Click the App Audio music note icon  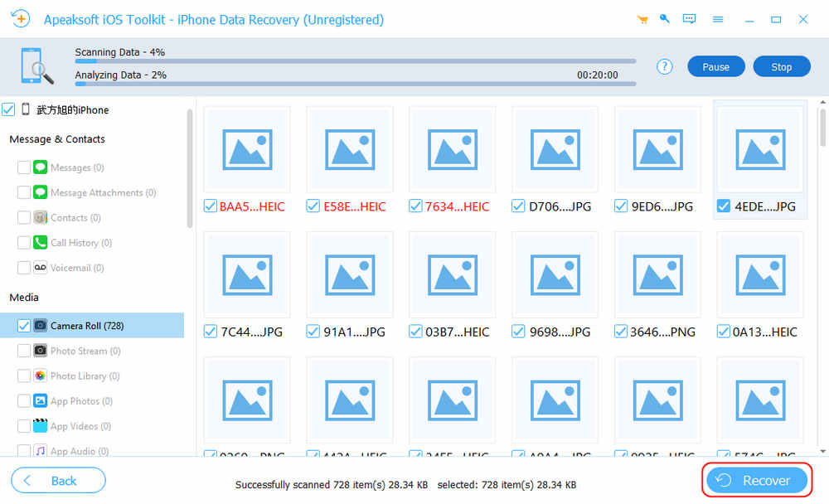(40, 451)
